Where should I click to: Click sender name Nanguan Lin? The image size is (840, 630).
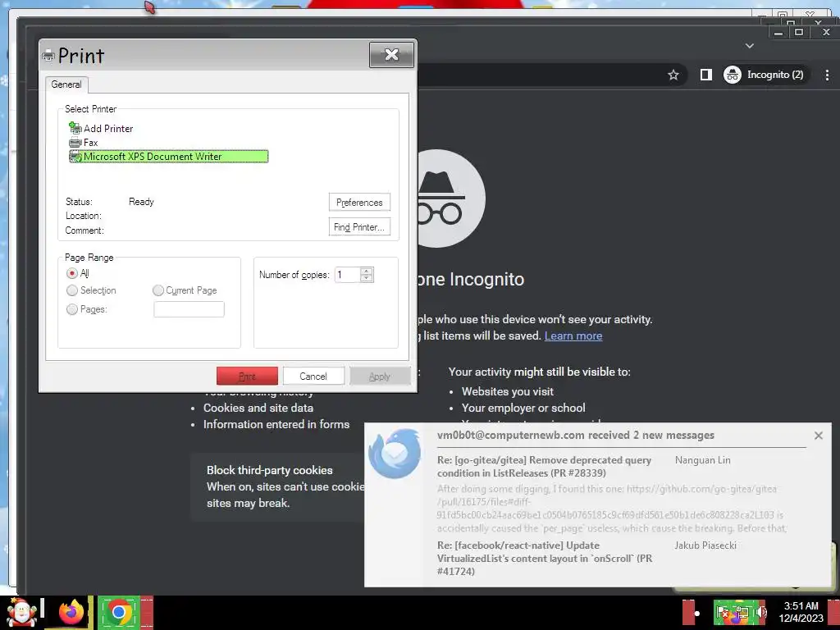[x=702, y=460]
